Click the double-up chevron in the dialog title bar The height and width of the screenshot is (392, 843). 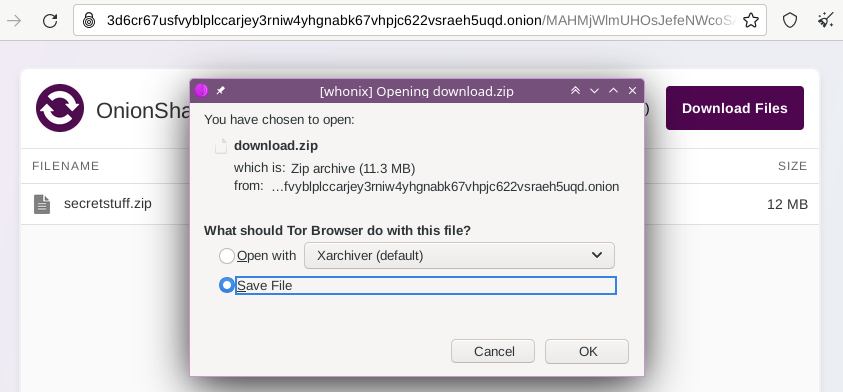575,91
